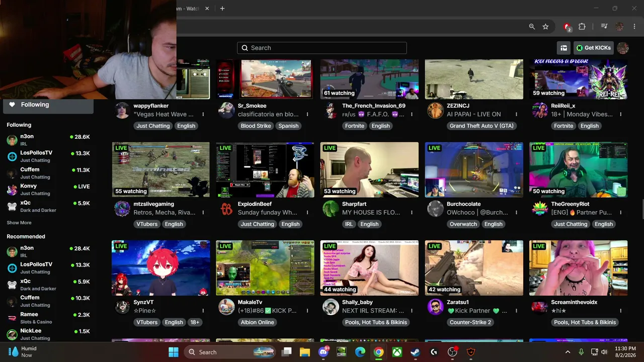Open the Shally_baby channel name link

point(357,302)
